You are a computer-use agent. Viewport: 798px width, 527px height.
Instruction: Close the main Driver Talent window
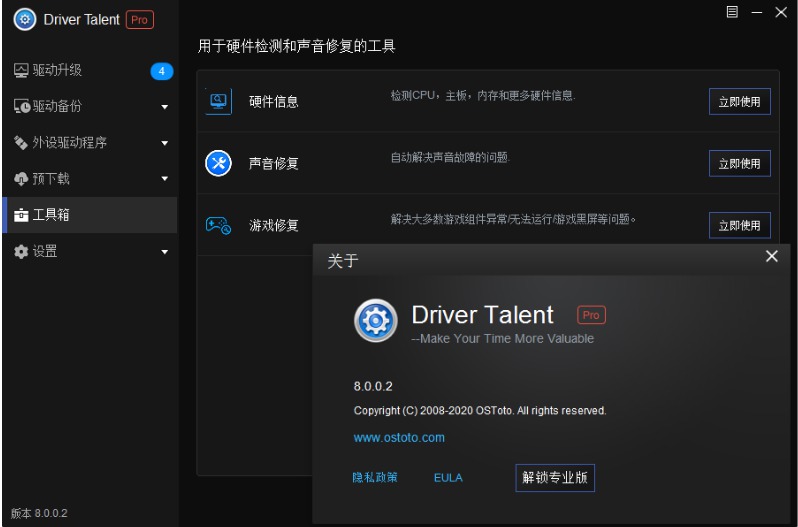click(781, 12)
